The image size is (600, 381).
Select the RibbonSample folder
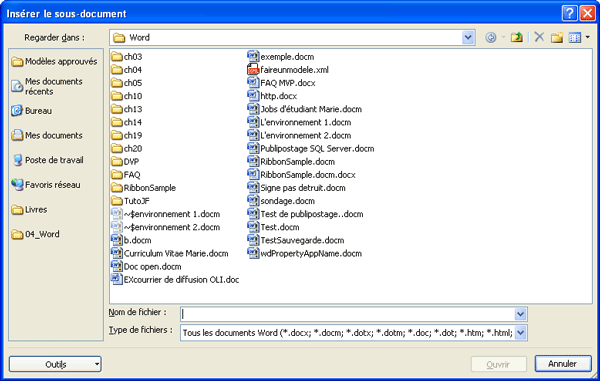(x=143, y=188)
